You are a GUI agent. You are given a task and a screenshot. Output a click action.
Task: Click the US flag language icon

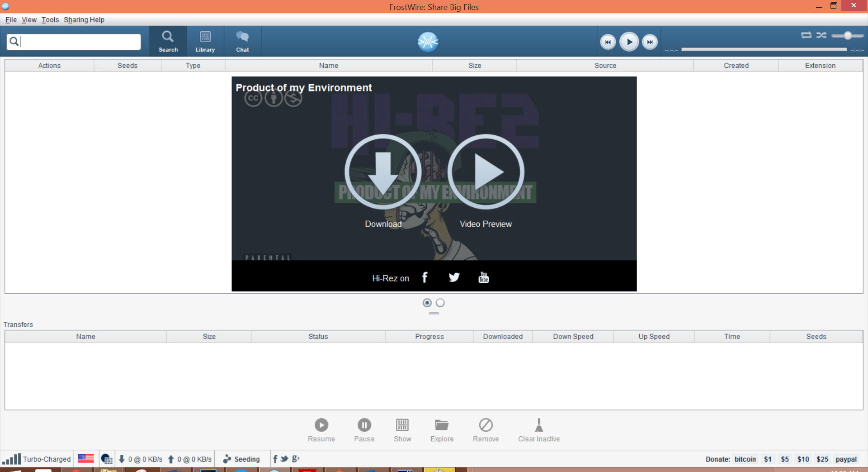(x=86, y=459)
